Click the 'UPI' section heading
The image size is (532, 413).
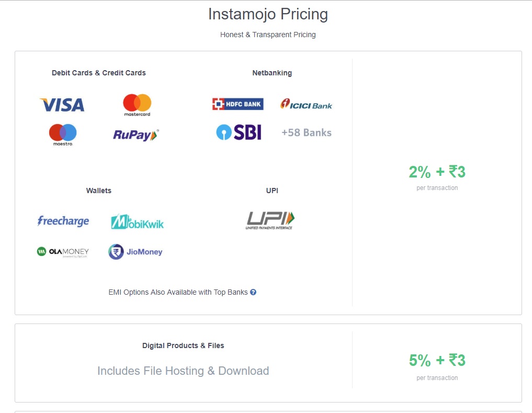(272, 191)
